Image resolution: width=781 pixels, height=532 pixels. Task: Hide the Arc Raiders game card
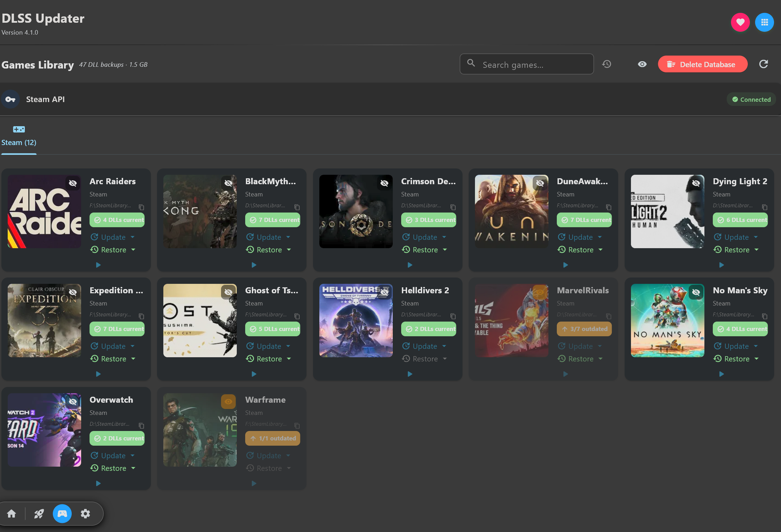coord(73,183)
